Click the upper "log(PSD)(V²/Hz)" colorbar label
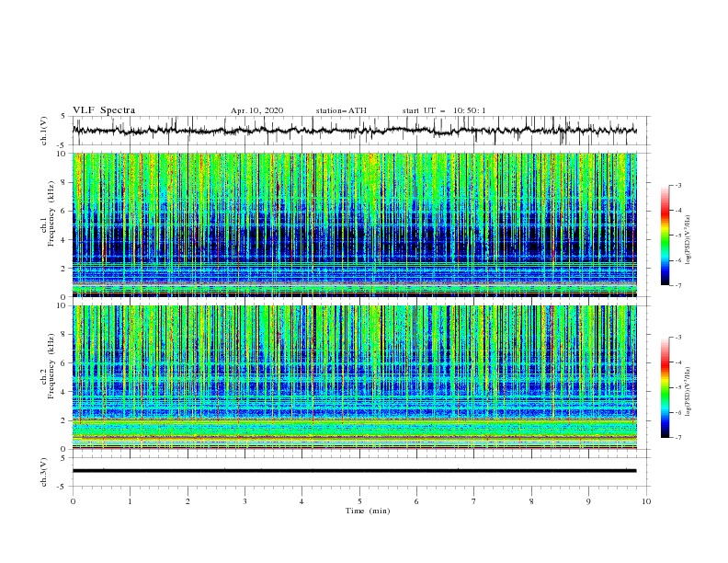728x563 pixels. point(689,240)
